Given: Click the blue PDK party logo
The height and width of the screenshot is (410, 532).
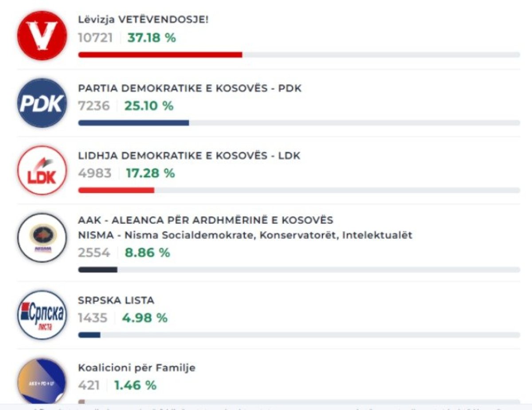Looking at the screenshot, I should (42, 103).
